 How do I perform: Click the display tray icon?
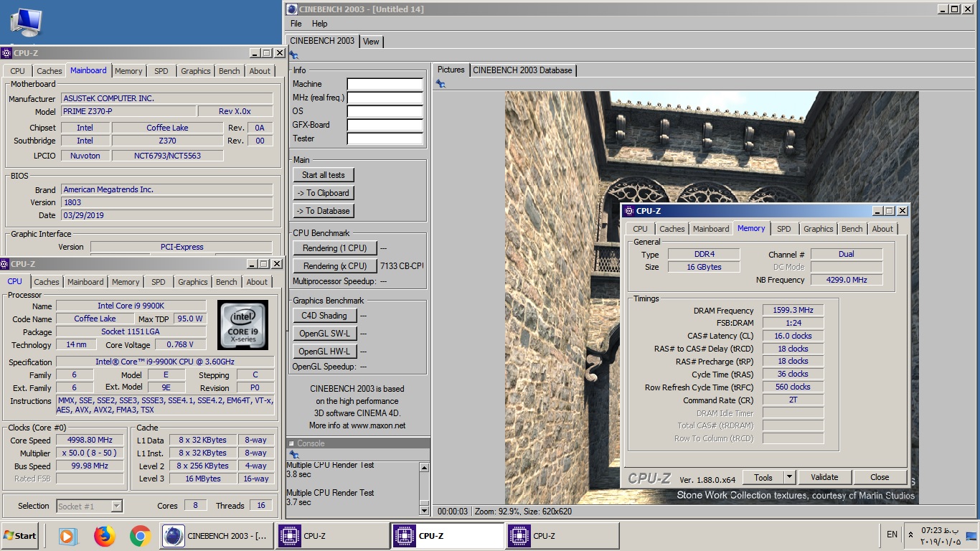971,535
